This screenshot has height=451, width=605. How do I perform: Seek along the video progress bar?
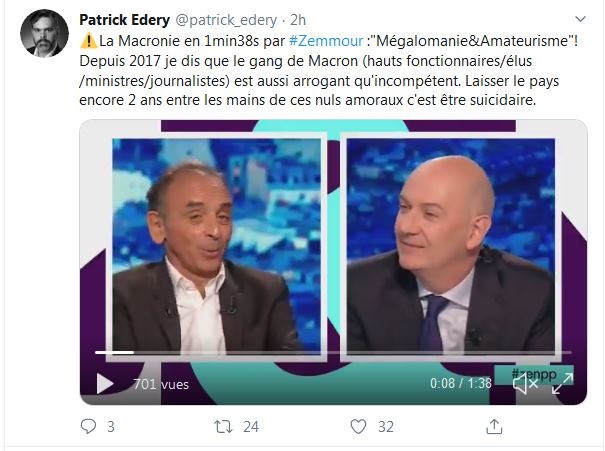[x=333, y=352]
